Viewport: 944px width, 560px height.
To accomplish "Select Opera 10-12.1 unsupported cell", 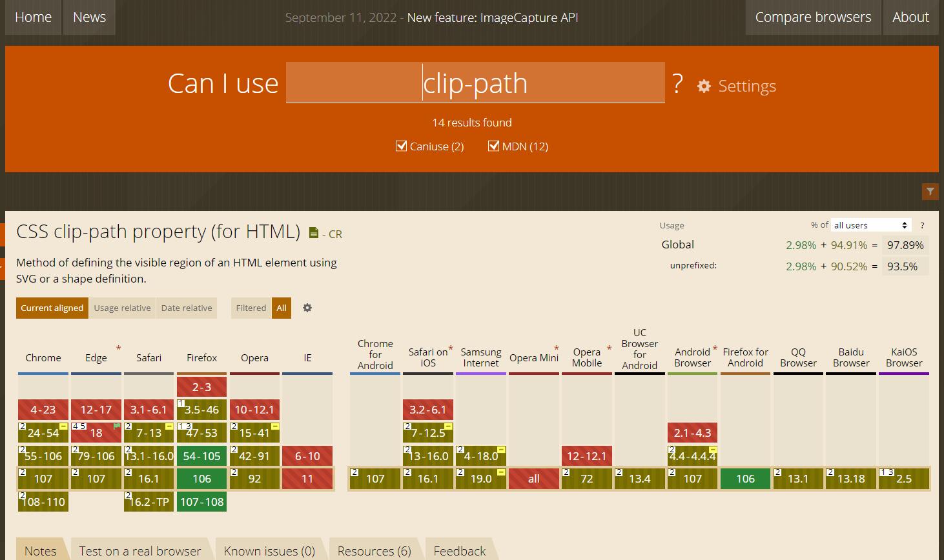I will click(254, 409).
